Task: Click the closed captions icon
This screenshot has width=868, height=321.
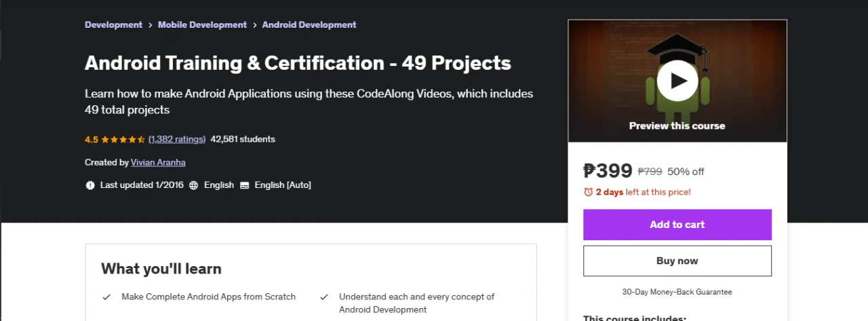Action: click(245, 185)
